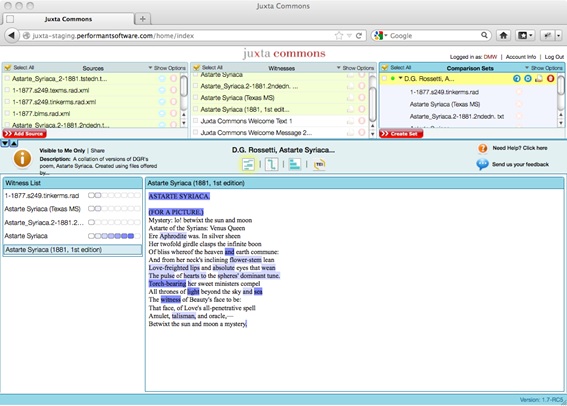This screenshot has height=406, width=567.
Task: Click the Log Out link
Action: (554, 57)
